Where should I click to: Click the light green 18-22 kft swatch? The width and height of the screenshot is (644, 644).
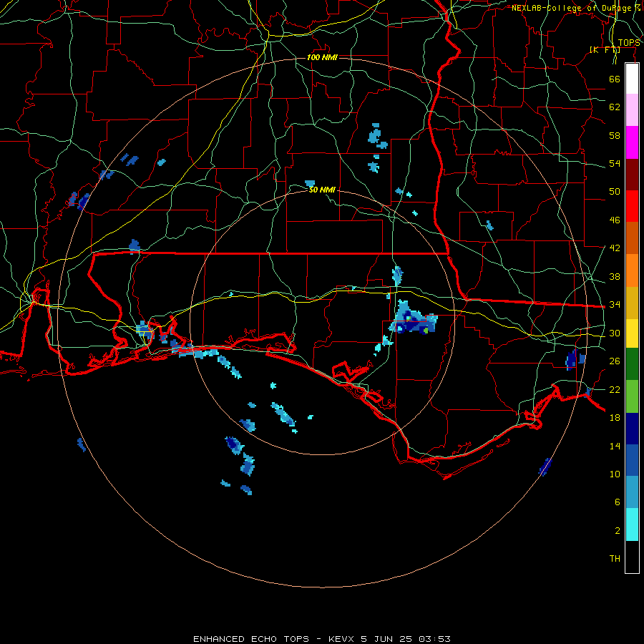(632, 396)
